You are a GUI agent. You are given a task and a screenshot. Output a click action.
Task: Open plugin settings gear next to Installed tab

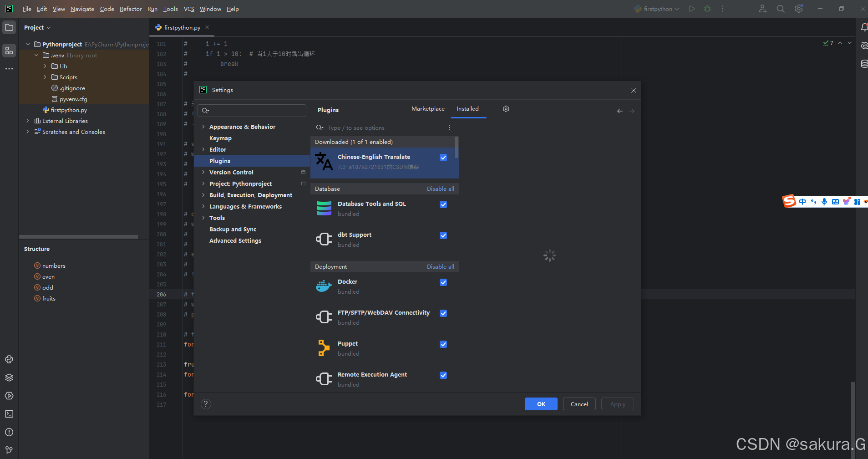click(x=506, y=109)
